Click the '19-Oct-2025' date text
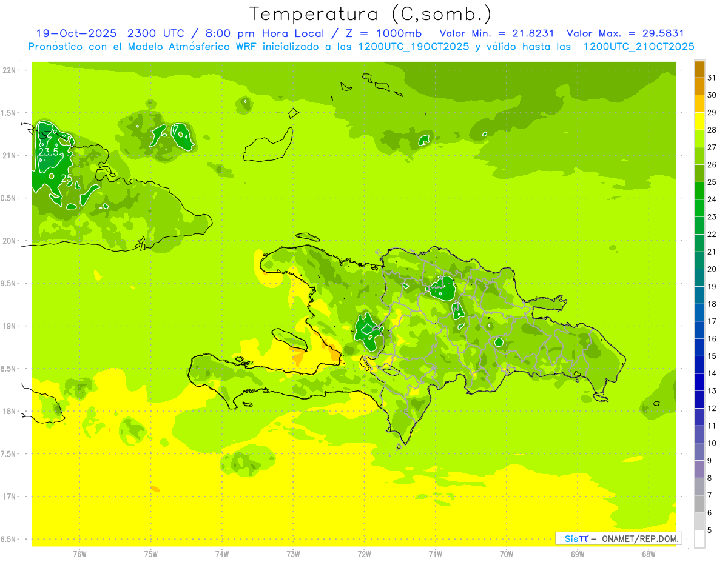 (x=77, y=33)
